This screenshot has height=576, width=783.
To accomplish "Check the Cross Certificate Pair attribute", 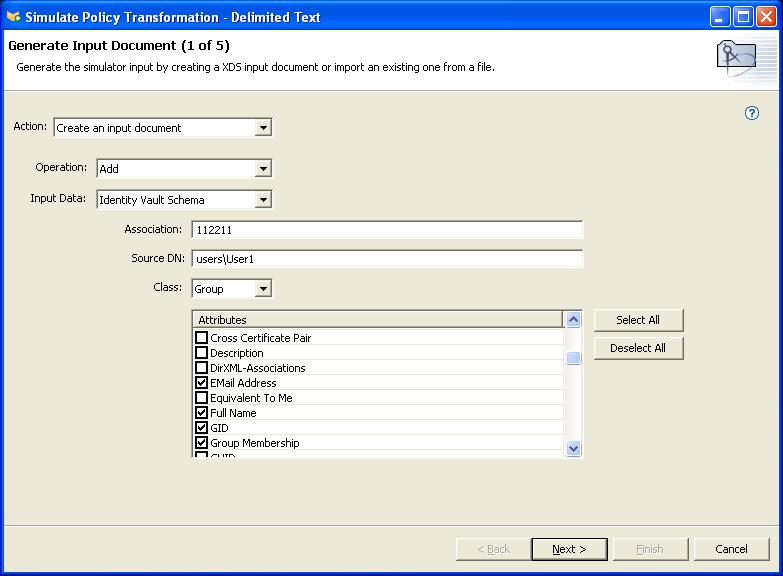I will [x=201, y=338].
